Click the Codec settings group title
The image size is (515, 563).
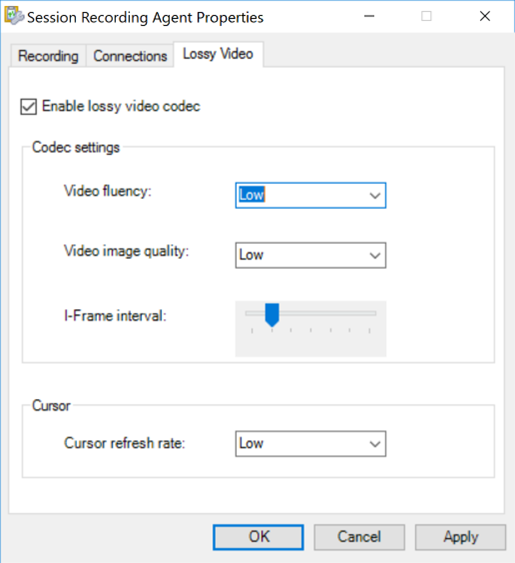(x=76, y=148)
